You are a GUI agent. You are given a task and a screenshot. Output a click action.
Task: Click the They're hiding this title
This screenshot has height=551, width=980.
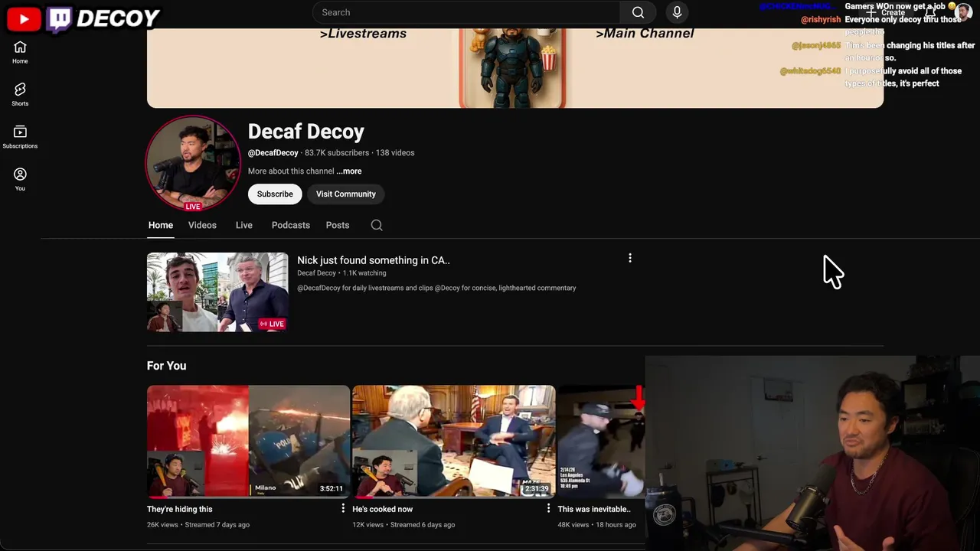point(180,509)
